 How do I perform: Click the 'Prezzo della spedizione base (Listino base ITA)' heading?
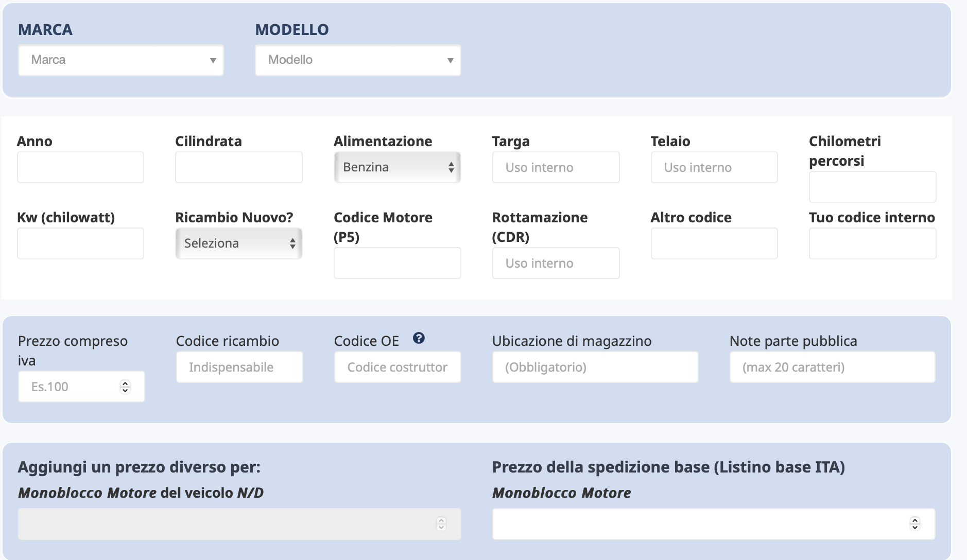tap(668, 467)
